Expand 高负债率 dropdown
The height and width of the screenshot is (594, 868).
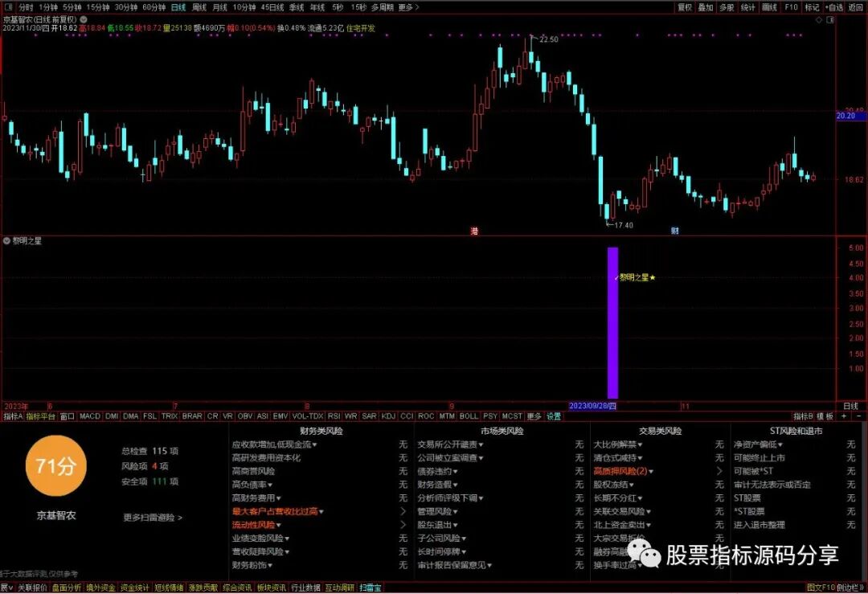tap(269, 485)
